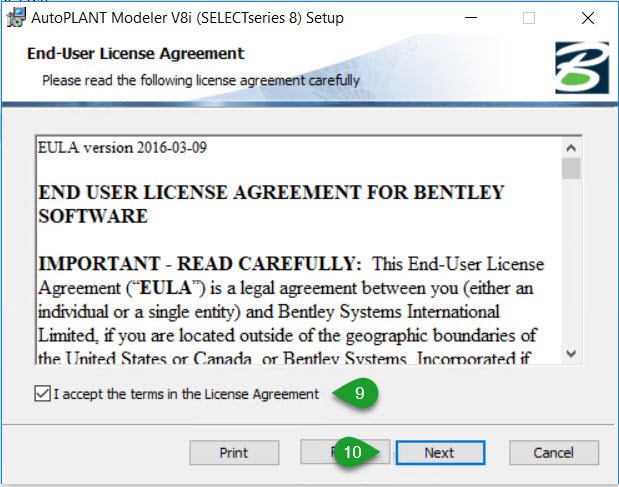Click the installer icon in title bar
619x487 pixels.
click(x=16, y=18)
